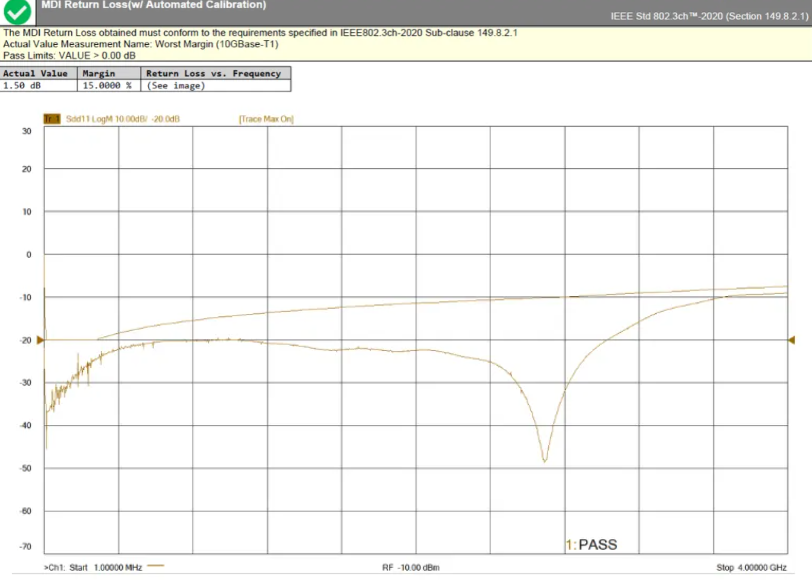The image size is (812, 580).
Task: Click the right reference level arrow marker
Action: pyautogui.click(x=792, y=340)
